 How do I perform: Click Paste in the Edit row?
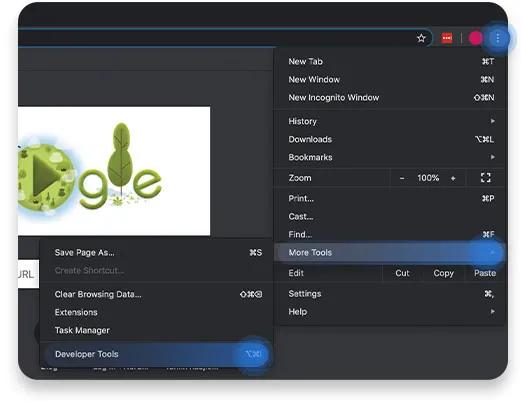485,273
